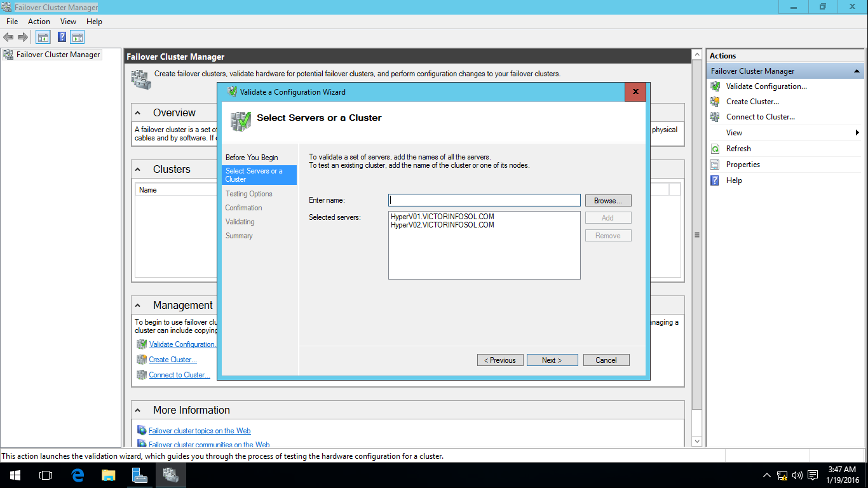This screenshot has width=868, height=488.
Task: Click the wizard title bar icon
Action: tap(231, 92)
